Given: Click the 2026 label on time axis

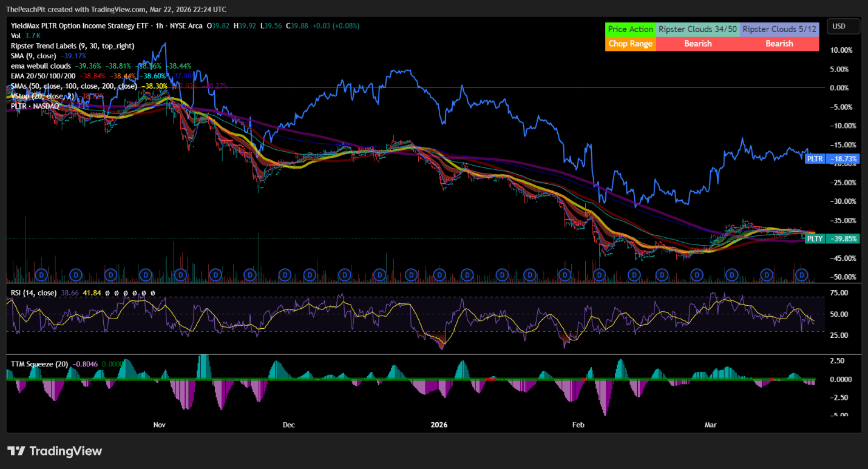Looking at the screenshot, I should coord(438,425).
